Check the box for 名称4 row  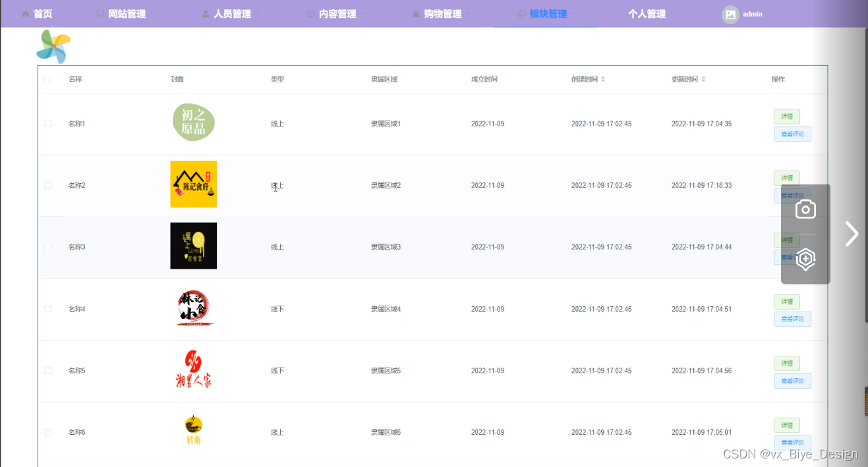click(x=47, y=309)
